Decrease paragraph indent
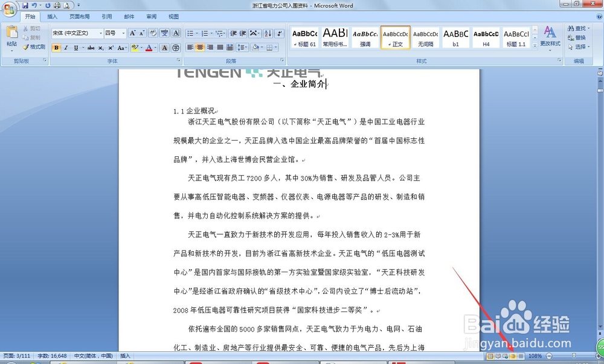604x364 pixels. [x=233, y=33]
